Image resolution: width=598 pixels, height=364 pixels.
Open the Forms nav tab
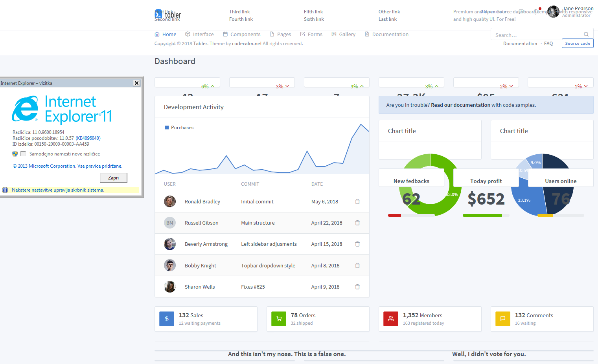tap(311, 34)
